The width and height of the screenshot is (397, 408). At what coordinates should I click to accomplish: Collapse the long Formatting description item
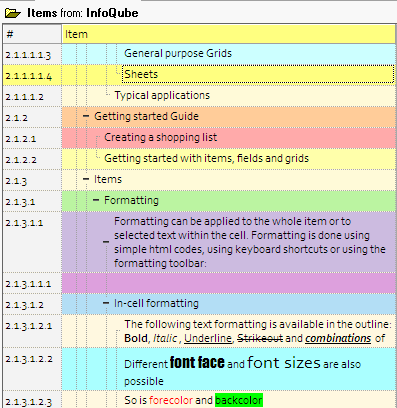(106, 242)
